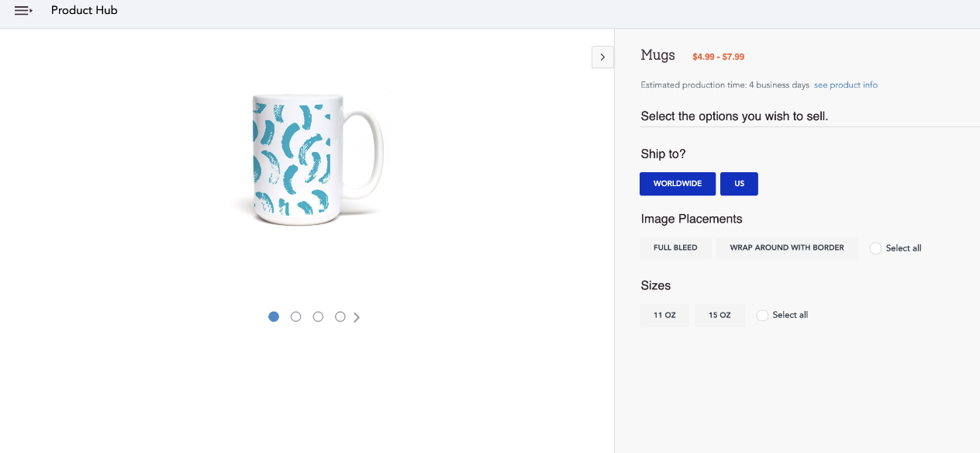Image resolution: width=980 pixels, height=453 pixels.
Task: Choose the Full Bleed image placement
Action: (x=675, y=248)
